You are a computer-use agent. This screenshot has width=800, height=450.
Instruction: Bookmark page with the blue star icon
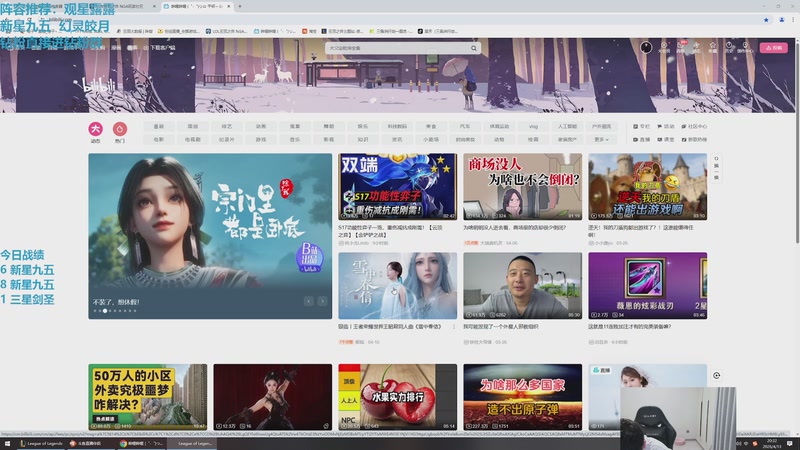pyautogui.click(x=766, y=20)
